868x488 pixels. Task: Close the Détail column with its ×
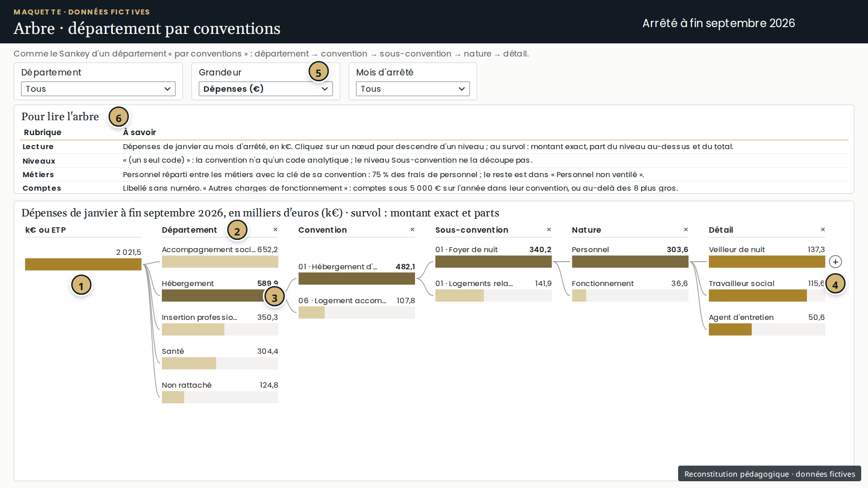(x=823, y=230)
